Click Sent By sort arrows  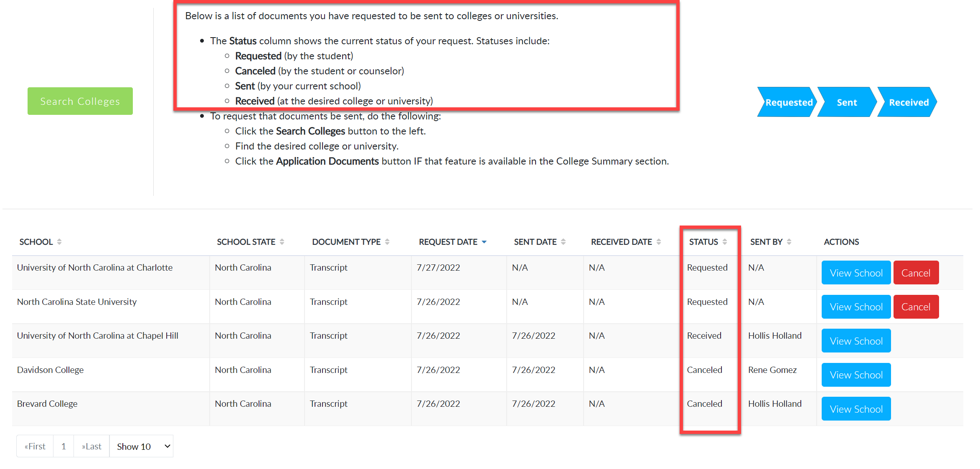[789, 242]
